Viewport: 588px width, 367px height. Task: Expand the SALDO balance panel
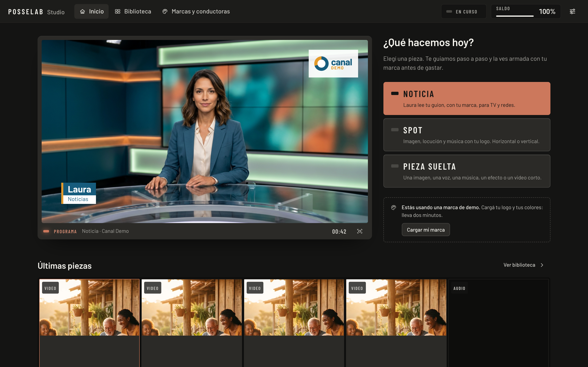[x=526, y=11]
